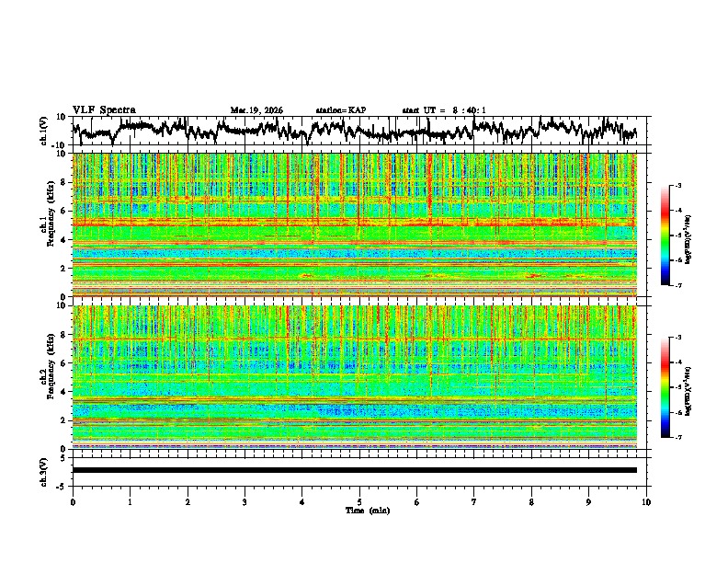728x563 pixels.
Task: Click time axis tick label "7"
Action: click(474, 502)
